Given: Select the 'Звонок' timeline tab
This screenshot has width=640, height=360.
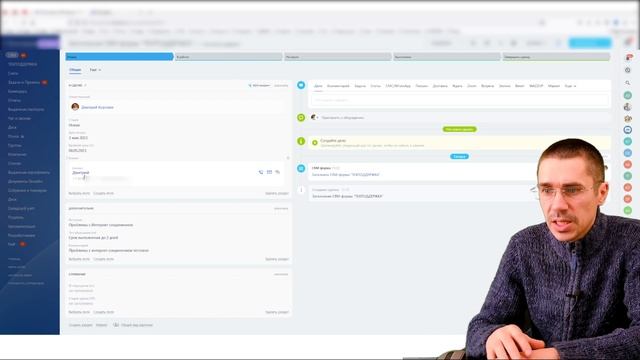Looking at the screenshot, I should (504, 86).
